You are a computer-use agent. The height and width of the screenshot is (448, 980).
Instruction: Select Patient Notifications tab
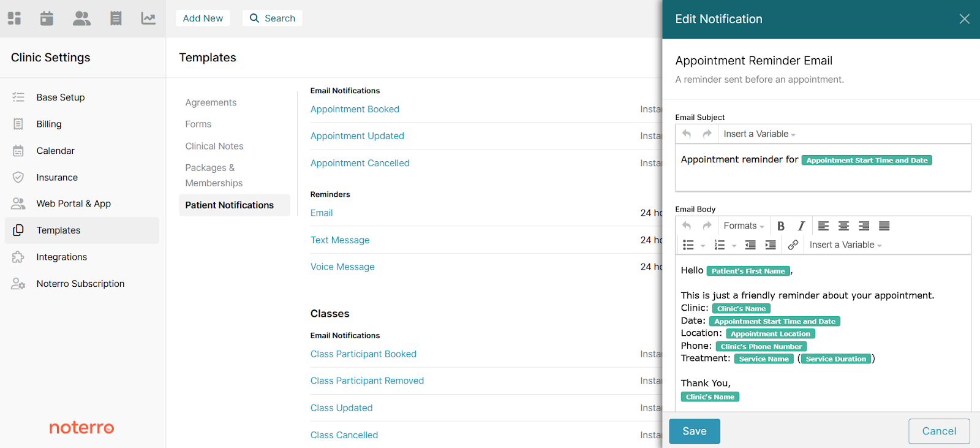(x=235, y=205)
